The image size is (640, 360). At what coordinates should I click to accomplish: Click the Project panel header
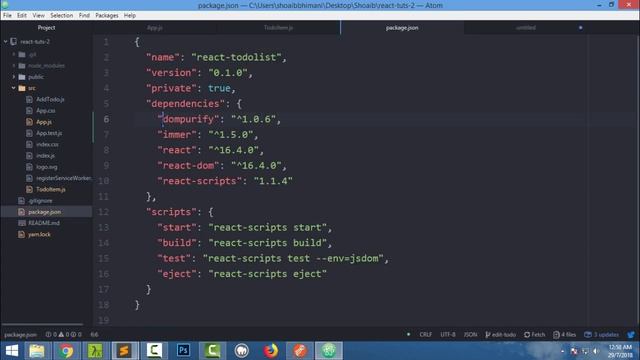tap(46, 28)
